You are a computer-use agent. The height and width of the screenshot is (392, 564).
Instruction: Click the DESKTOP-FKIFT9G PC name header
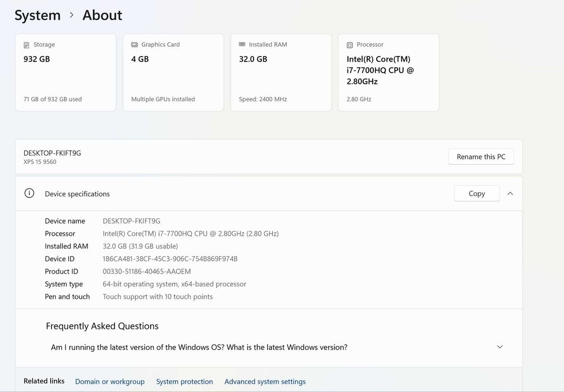[52, 153]
